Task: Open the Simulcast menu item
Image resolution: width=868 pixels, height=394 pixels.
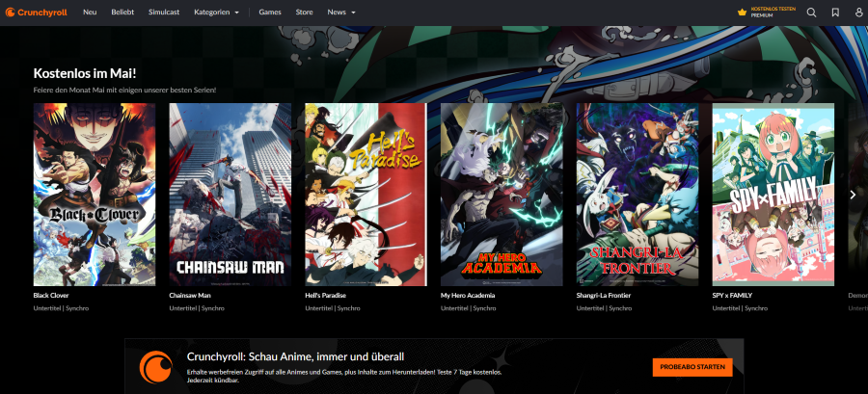Action: [x=164, y=13]
